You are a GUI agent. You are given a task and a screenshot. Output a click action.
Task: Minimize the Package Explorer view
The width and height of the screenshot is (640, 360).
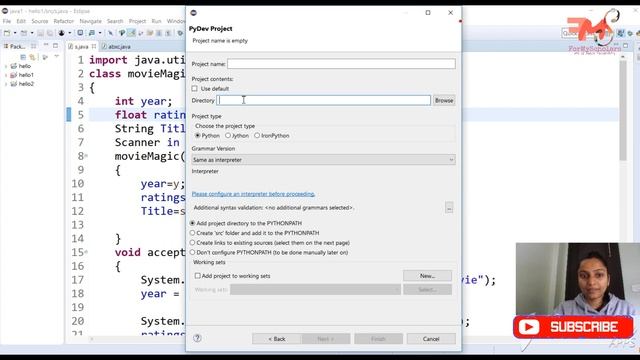(x=46, y=45)
